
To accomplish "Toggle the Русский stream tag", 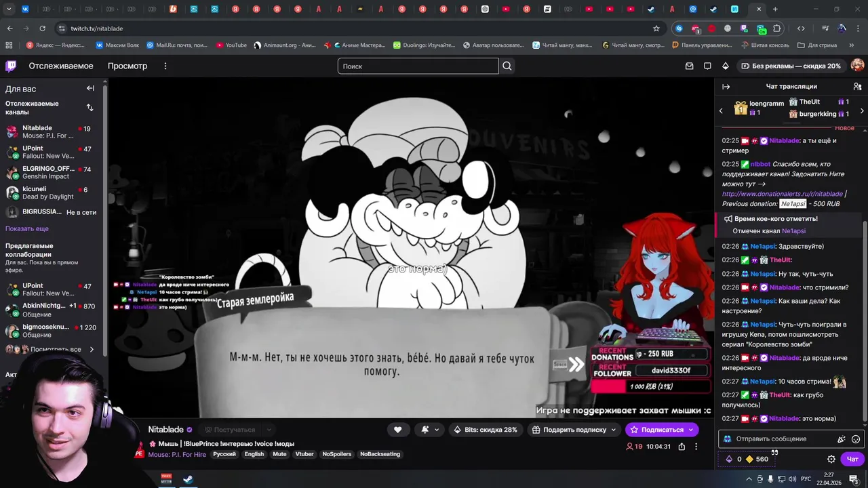I will tap(224, 454).
